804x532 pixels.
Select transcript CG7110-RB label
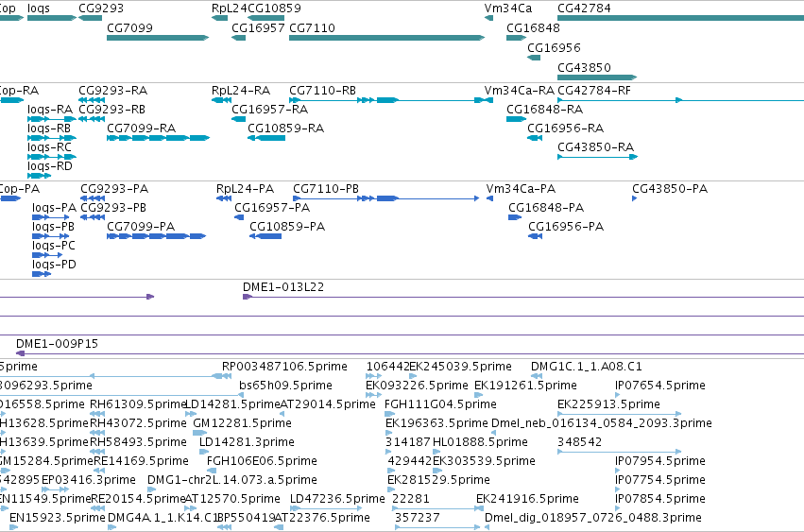pos(322,91)
